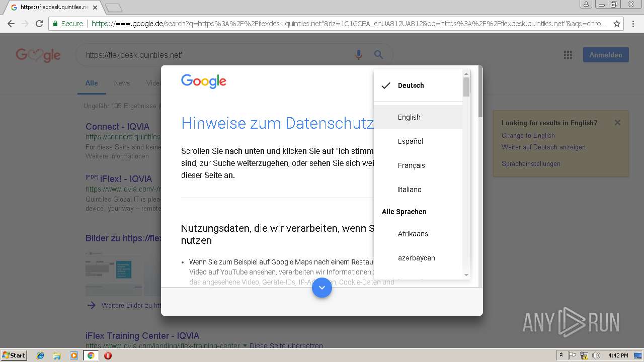
Task: Click the magnifier search icon
Action: click(378, 55)
